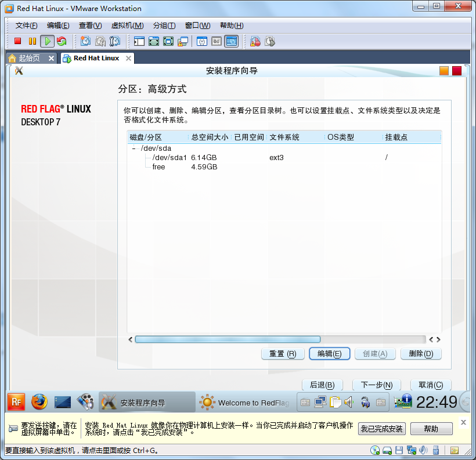
Task: Open the Red Flag start menu button
Action: click(x=16, y=402)
